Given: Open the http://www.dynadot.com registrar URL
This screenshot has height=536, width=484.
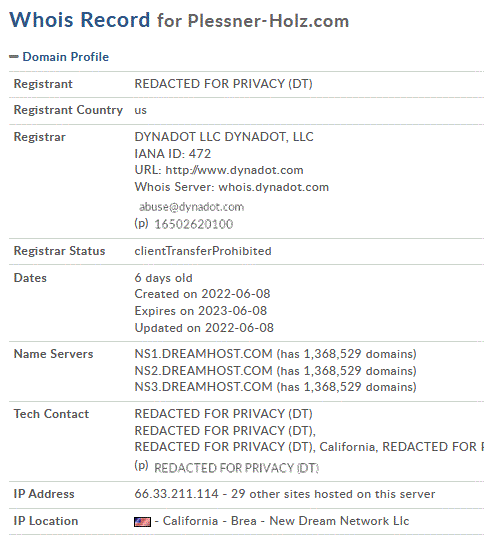Looking at the screenshot, I should coord(234,170).
